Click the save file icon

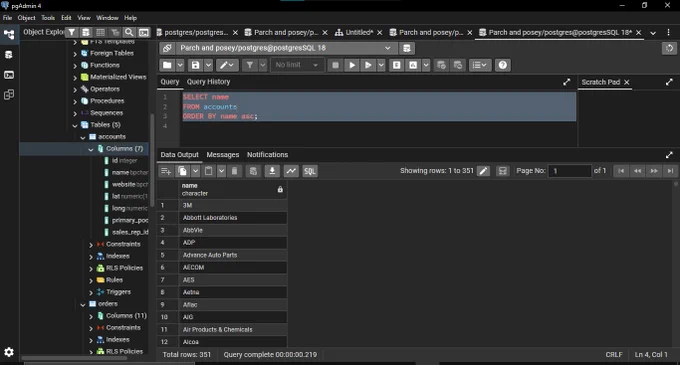pos(196,65)
